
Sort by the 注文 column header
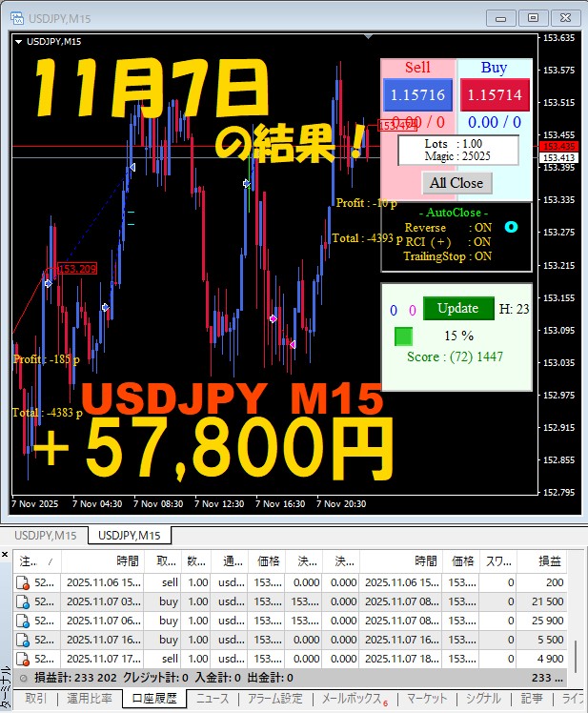[37, 561]
